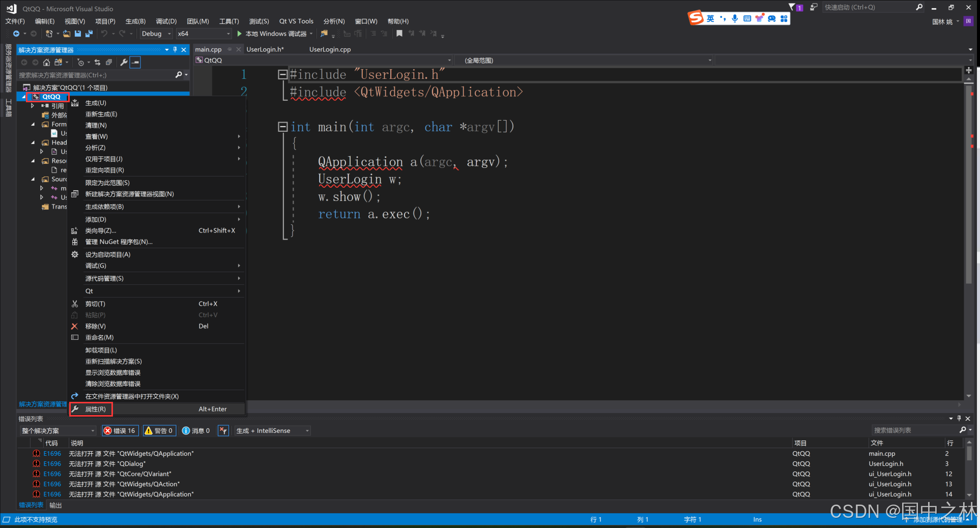This screenshot has height=528, width=980.
Task: Toggle bookmark icon in toolbar
Action: (399, 34)
